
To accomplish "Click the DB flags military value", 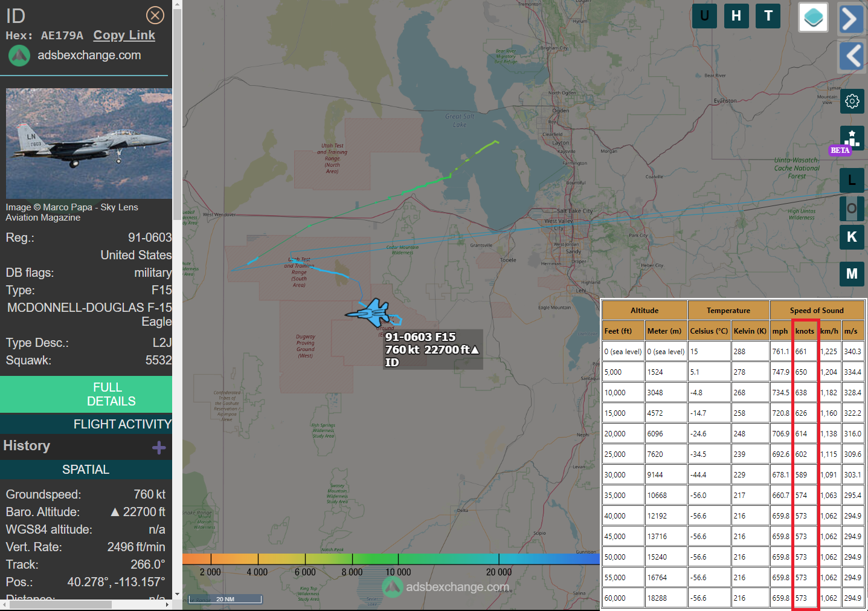I will (x=153, y=273).
